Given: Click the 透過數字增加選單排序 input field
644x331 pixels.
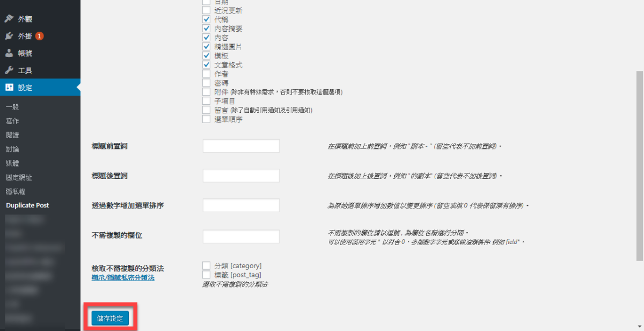Looking at the screenshot, I should click(x=241, y=205).
